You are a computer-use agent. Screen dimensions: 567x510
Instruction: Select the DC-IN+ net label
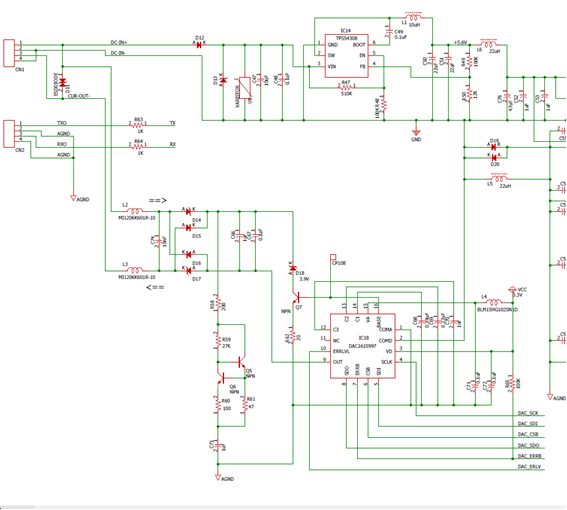[x=119, y=42]
